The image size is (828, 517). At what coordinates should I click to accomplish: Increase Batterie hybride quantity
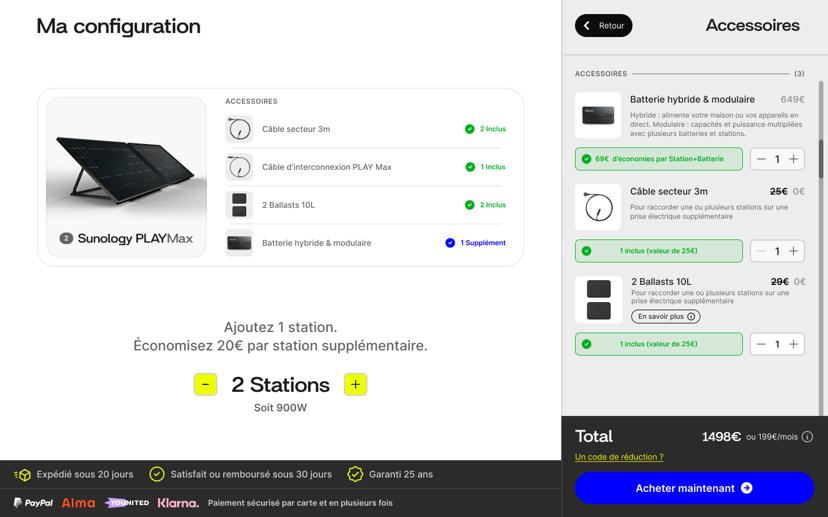pos(793,159)
